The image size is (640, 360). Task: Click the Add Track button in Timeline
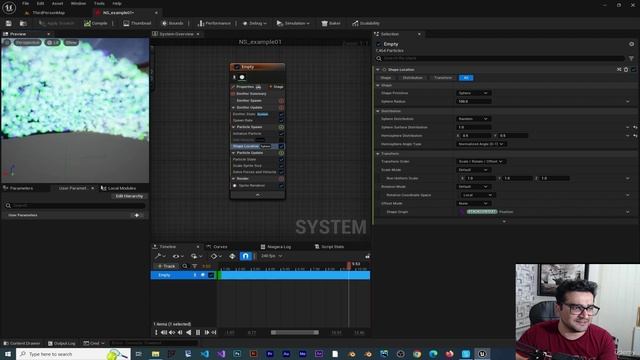click(x=166, y=266)
